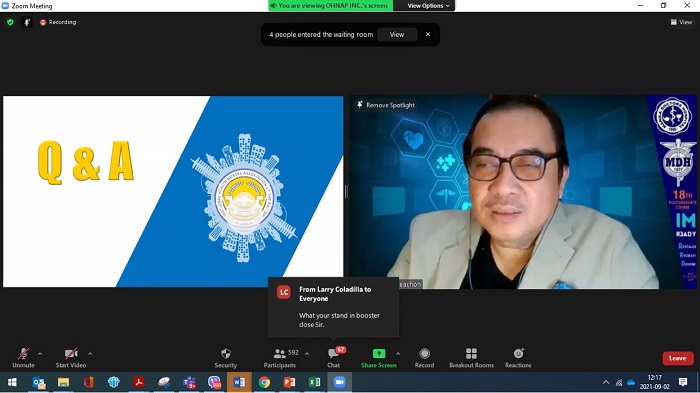Toggle Start Video camera

point(71,358)
